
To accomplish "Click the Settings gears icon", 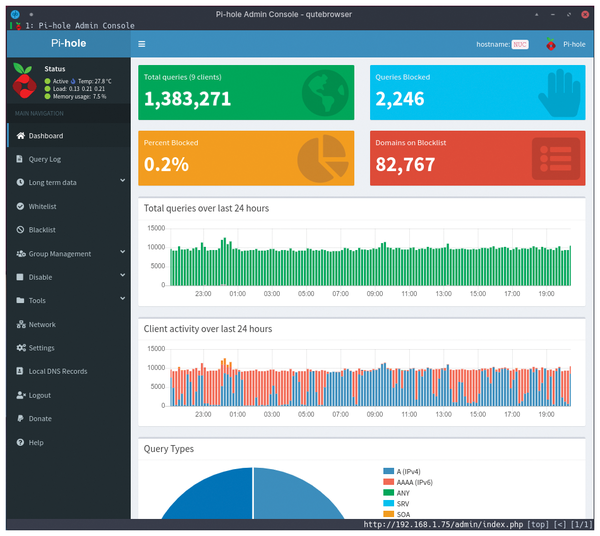I will point(21,347).
